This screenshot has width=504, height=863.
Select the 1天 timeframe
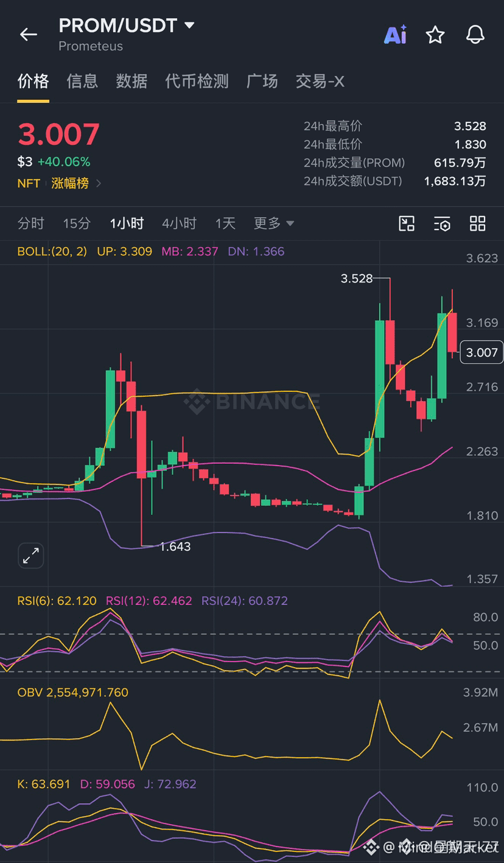[x=225, y=223]
